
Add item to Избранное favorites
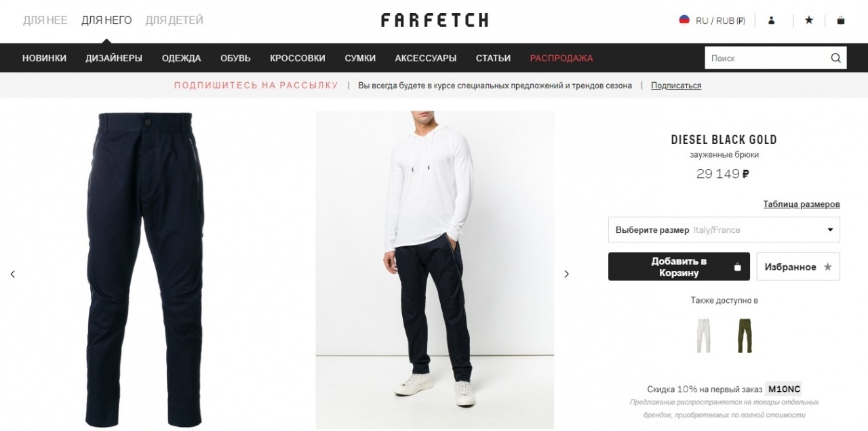point(798,267)
